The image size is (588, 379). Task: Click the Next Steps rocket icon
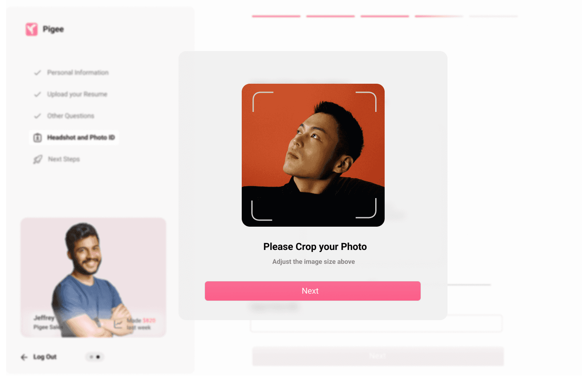(x=38, y=159)
